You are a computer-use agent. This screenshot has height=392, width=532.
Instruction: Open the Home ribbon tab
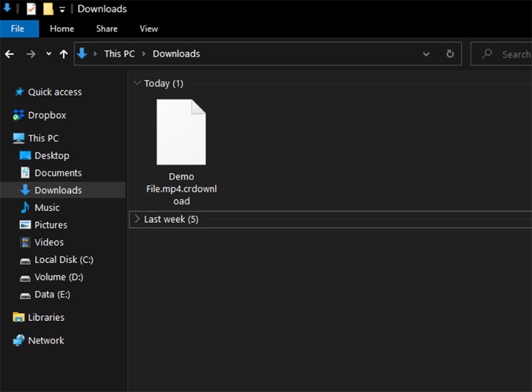click(62, 29)
